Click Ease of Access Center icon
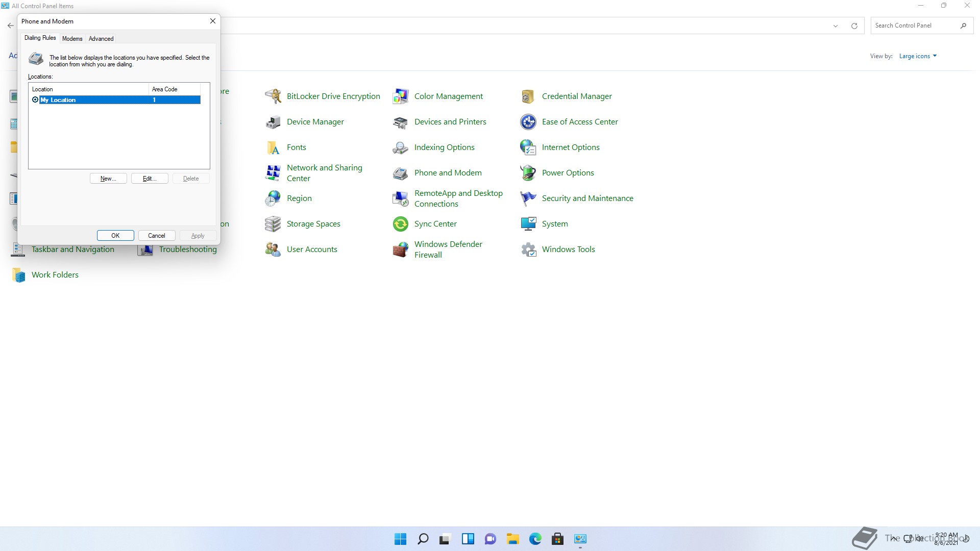Viewport: 980px width, 551px height. click(x=528, y=121)
